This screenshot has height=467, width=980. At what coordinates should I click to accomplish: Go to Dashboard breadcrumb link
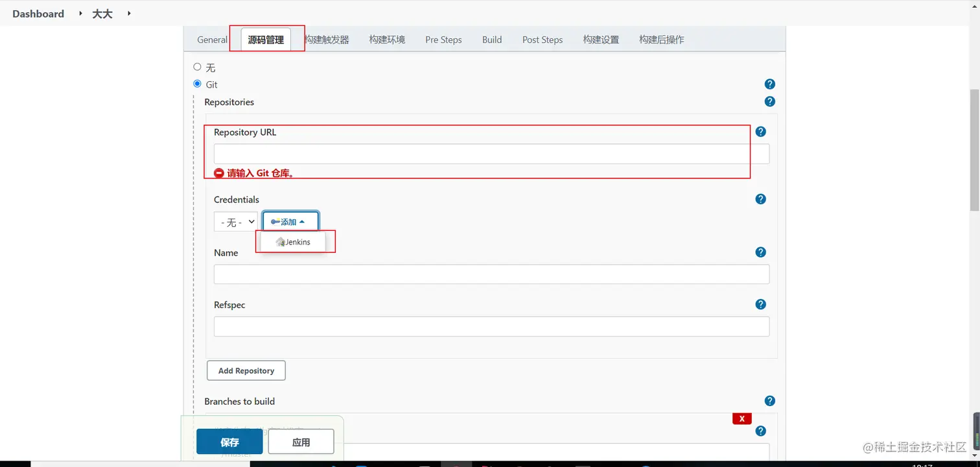(x=38, y=14)
